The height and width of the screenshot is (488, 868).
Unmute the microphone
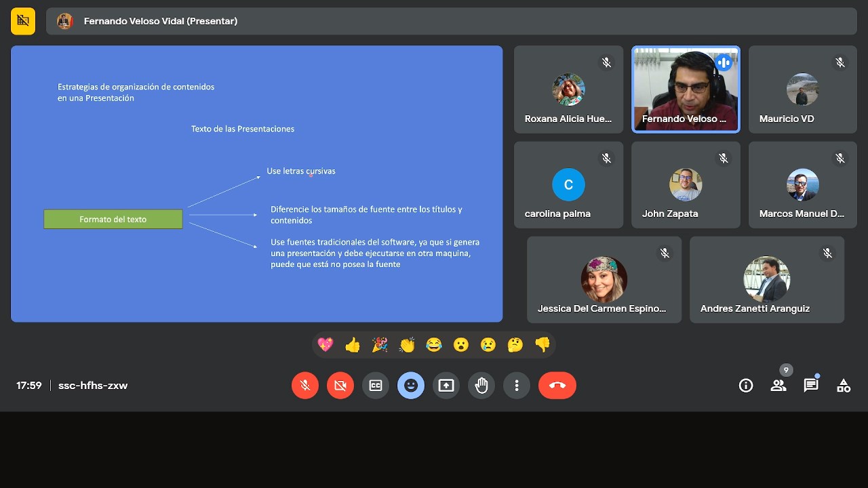pos(305,386)
